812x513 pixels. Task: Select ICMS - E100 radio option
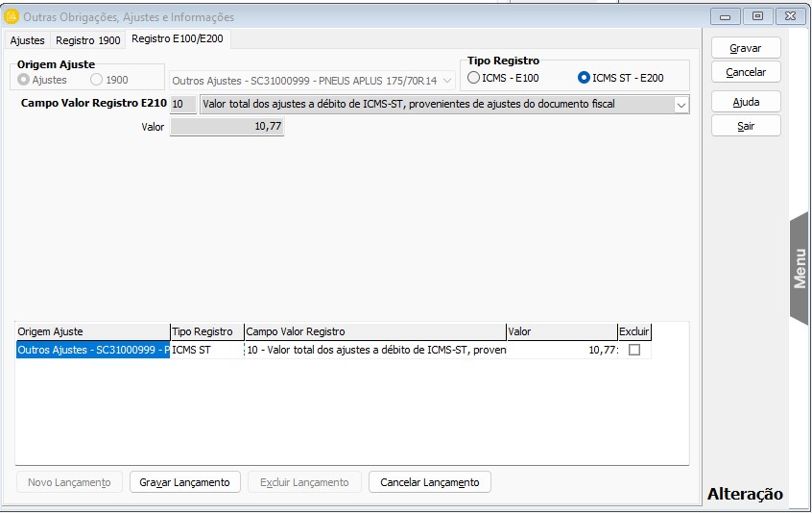pyautogui.click(x=474, y=78)
